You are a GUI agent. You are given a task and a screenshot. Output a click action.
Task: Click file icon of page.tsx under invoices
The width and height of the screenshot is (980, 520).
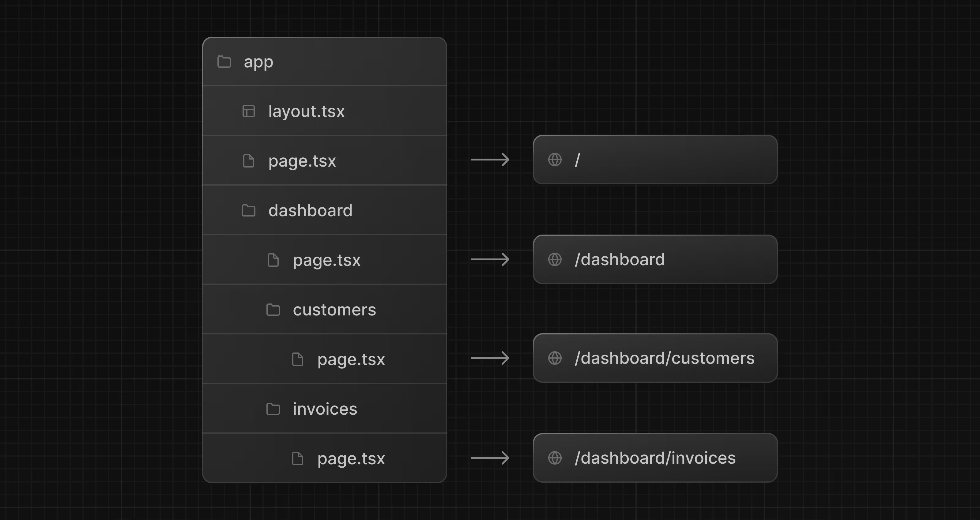pos(297,458)
